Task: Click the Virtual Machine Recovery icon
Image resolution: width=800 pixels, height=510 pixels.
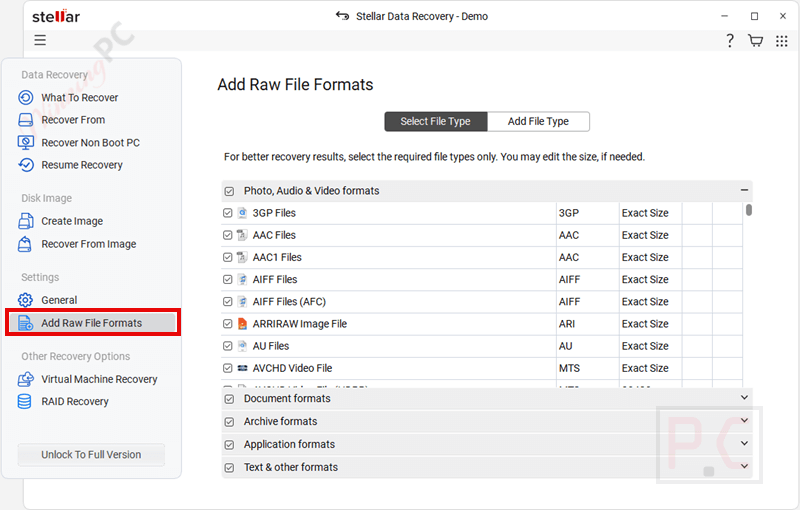Action: point(26,379)
